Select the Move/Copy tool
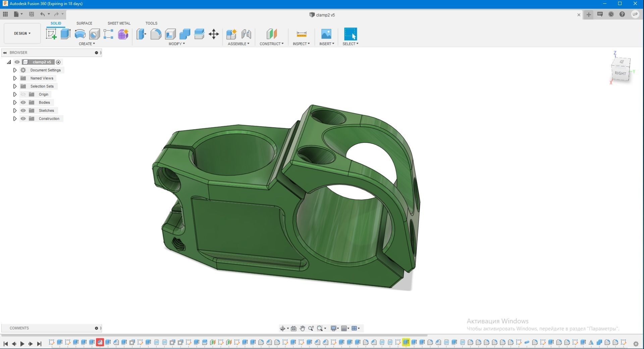The image size is (644, 349). click(214, 34)
